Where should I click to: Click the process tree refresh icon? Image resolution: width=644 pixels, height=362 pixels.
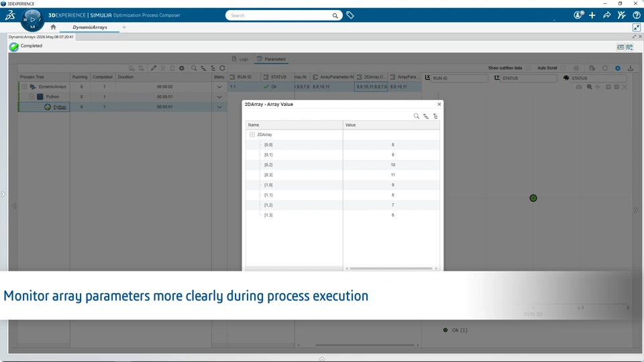pos(222,68)
